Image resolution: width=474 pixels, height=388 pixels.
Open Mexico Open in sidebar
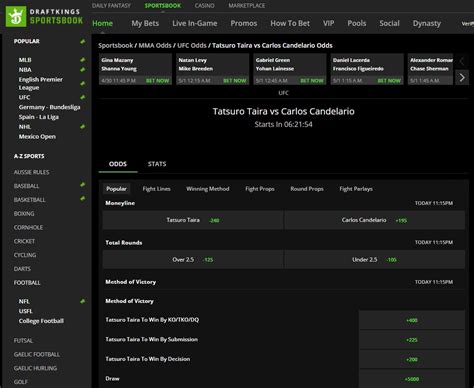(37, 136)
